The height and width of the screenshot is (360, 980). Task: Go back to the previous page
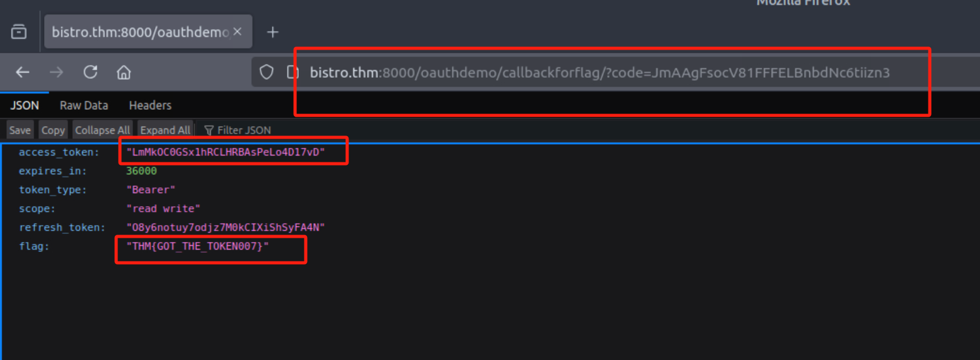tap(23, 72)
